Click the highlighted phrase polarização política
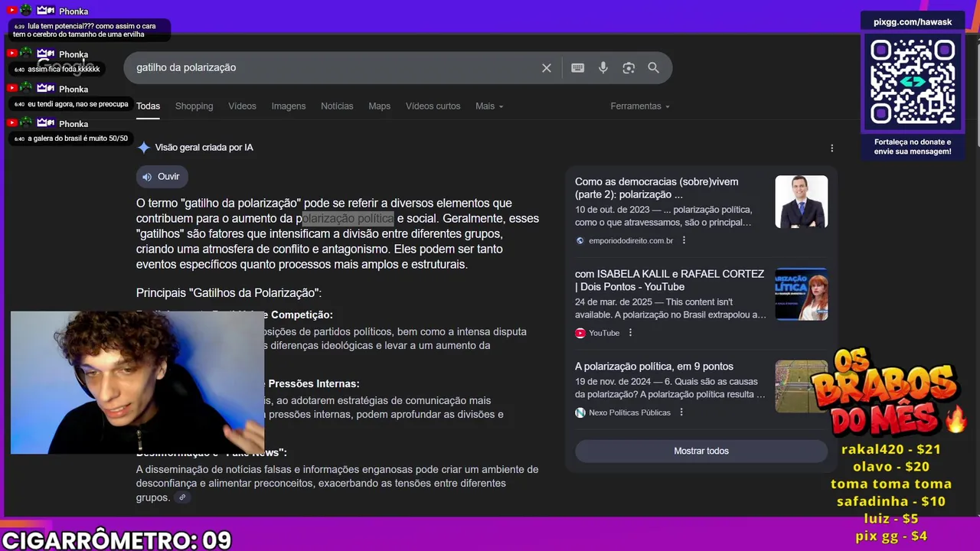 tap(348, 219)
